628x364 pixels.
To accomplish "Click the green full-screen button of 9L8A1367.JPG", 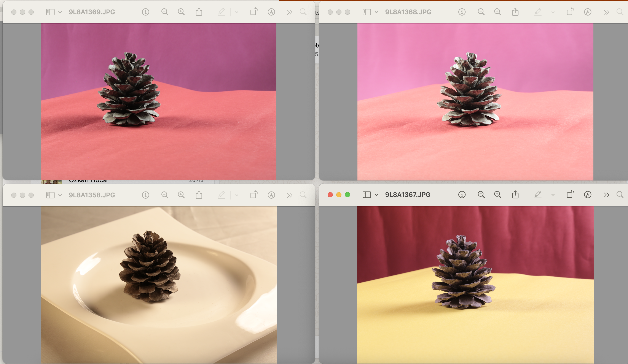I will point(347,195).
